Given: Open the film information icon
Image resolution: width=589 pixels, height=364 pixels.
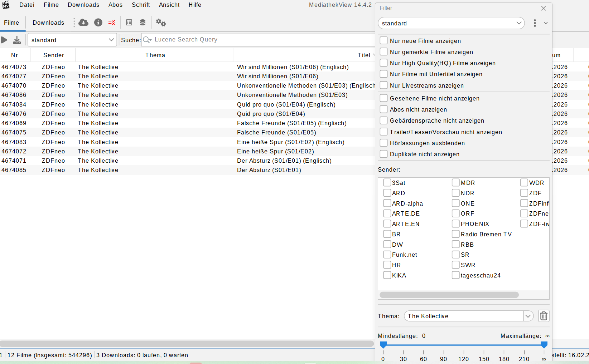Looking at the screenshot, I should pyautogui.click(x=98, y=23).
